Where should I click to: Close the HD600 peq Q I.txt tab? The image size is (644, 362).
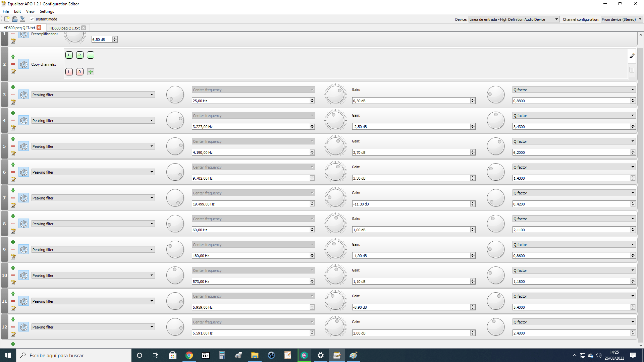pyautogui.click(x=84, y=28)
